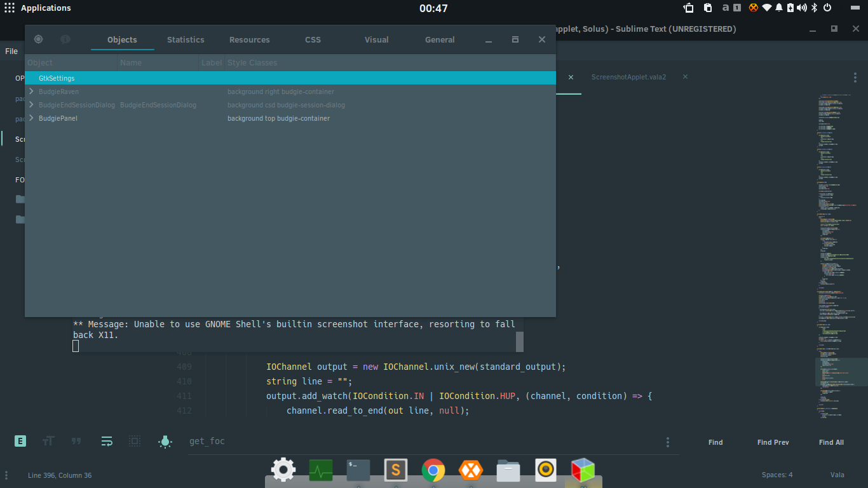Toggle whole word matching option

(76, 441)
